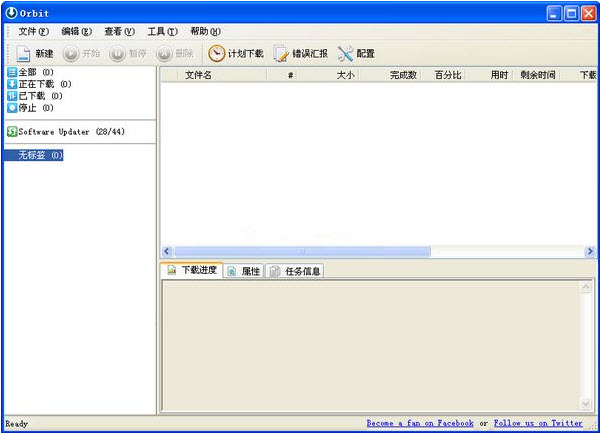Open the Help (帮助) menu
Screen dimensions: 600x433
click(205, 31)
